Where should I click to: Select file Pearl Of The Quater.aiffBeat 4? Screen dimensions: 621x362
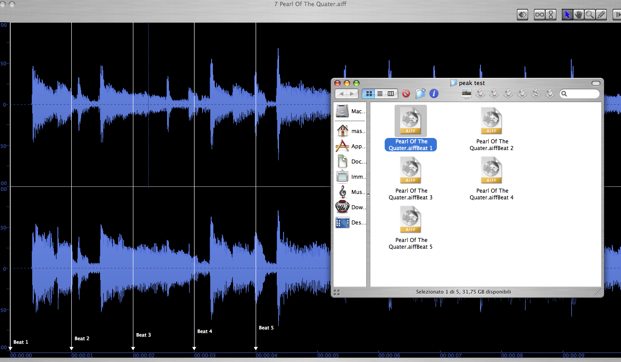[491, 178]
